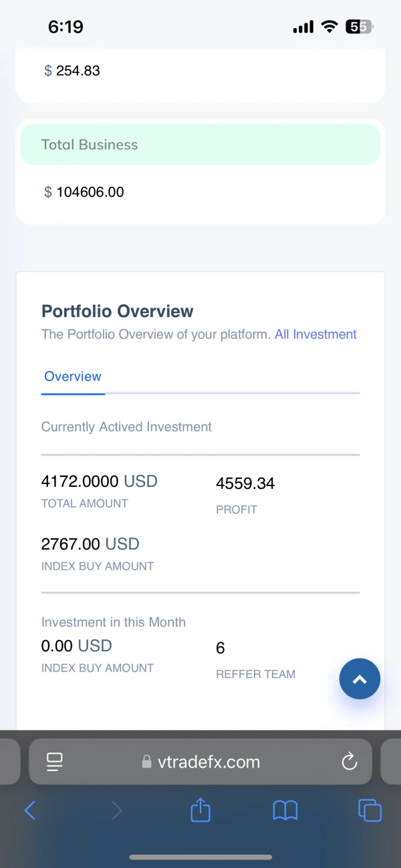401x868 pixels.
Task: Reload the vtradefx.com page
Action: tap(349, 762)
